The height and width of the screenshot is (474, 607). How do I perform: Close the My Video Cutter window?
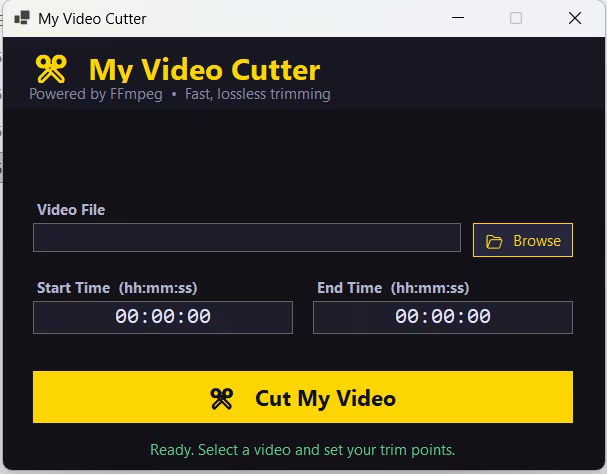coord(575,18)
